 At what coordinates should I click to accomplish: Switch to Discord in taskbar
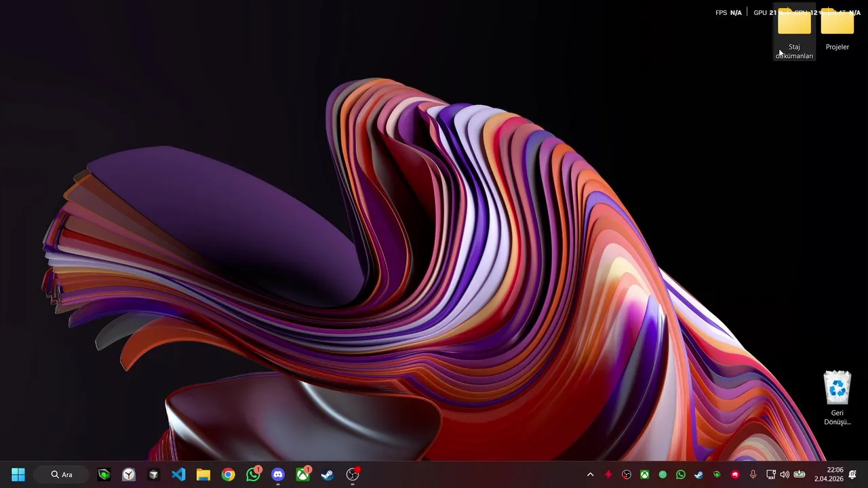click(x=278, y=474)
